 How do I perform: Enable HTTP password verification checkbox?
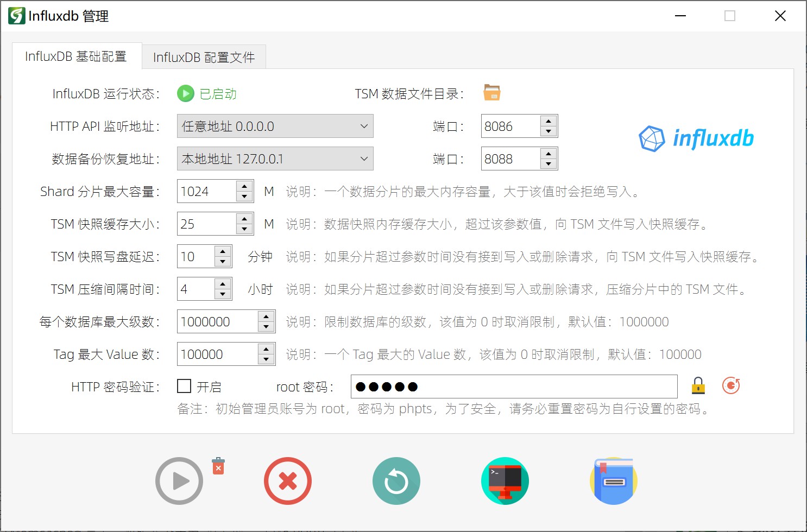(x=184, y=386)
